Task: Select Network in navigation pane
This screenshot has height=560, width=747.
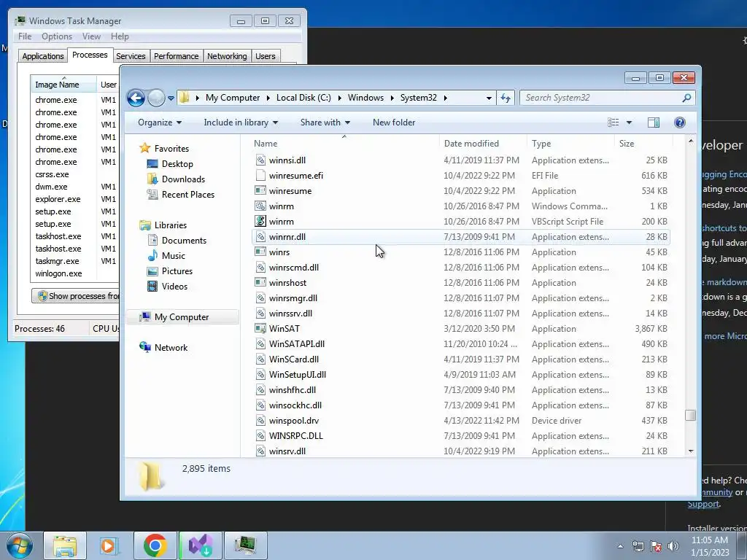Action: point(171,348)
